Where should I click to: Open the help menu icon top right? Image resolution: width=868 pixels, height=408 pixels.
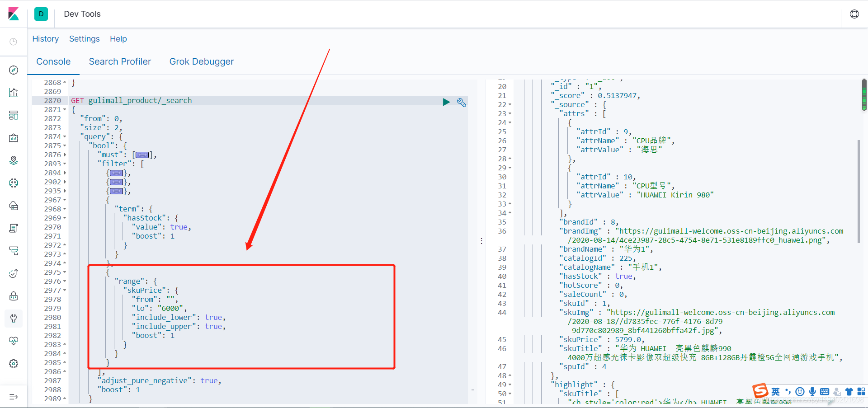tap(854, 14)
